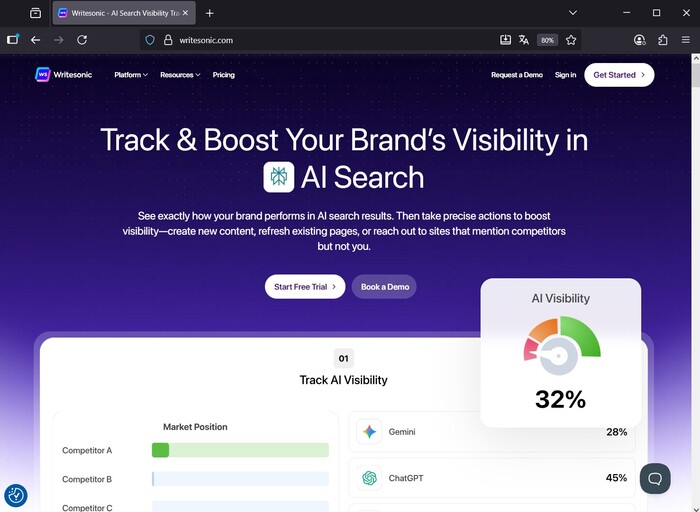This screenshot has height=512, width=700.
Task: Install site as app icon in address bar
Action: coord(505,40)
